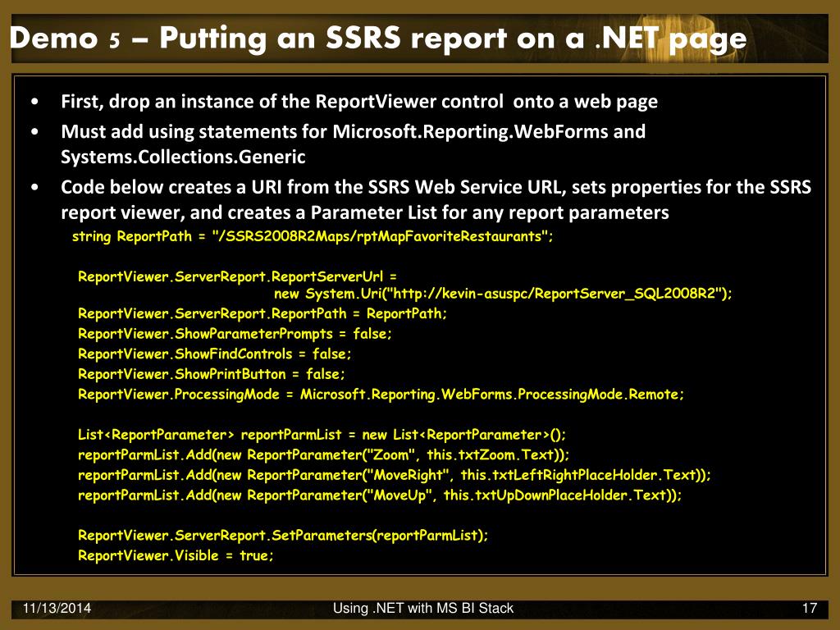Click the code line "List<ReportParameter> reportParmList = new List"
Image resolution: width=840 pixels, height=630 pixels.
click(322, 435)
